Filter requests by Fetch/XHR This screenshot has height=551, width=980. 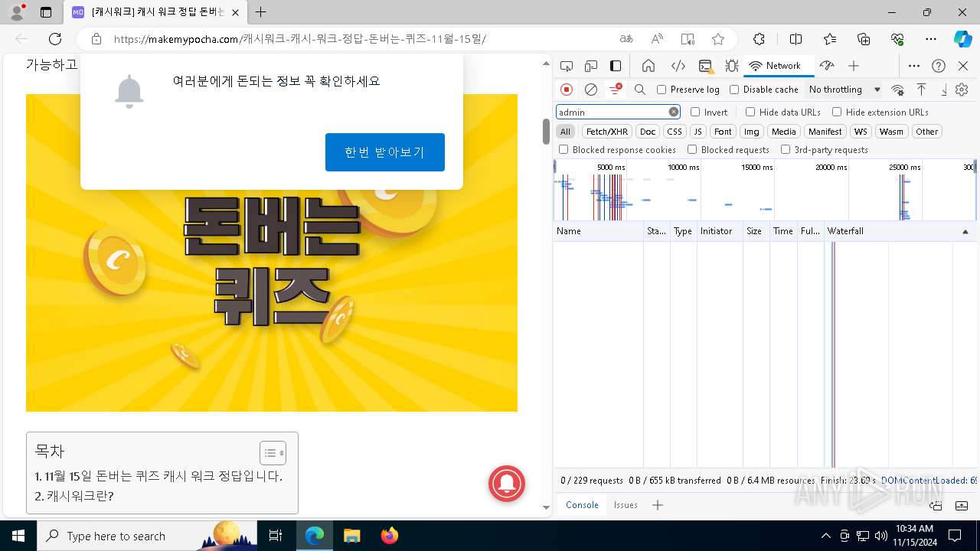tap(607, 132)
